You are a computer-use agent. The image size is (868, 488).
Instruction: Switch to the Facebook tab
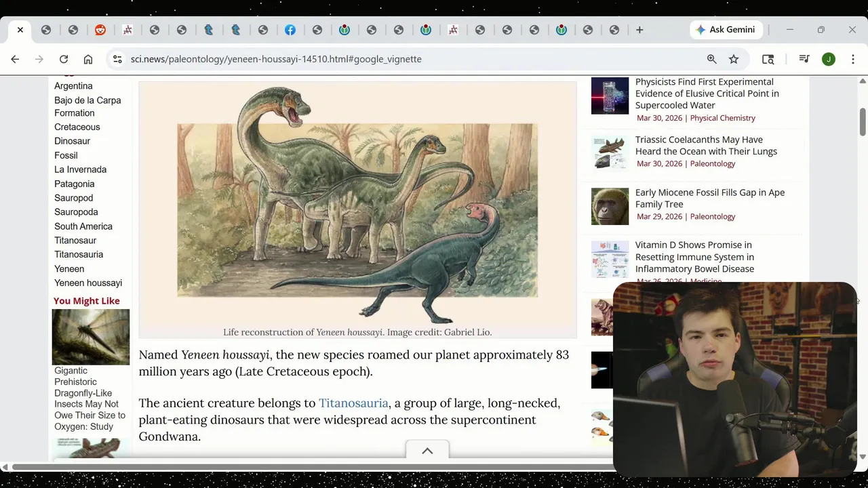click(290, 30)
